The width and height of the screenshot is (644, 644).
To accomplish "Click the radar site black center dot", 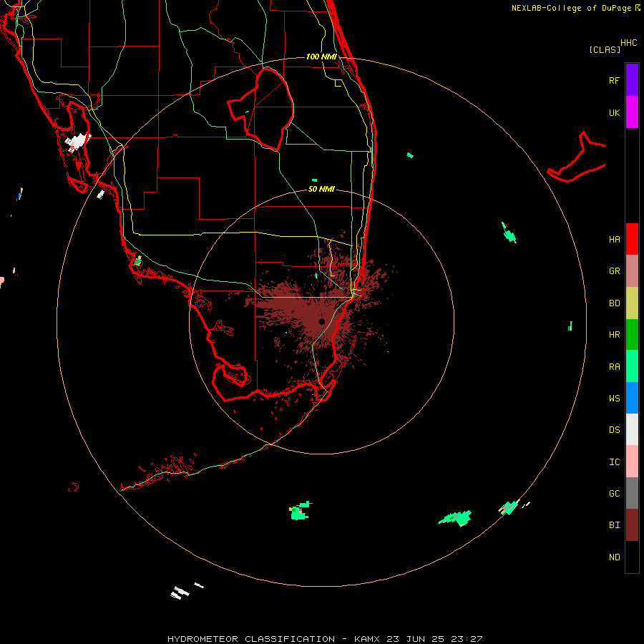I will click(x=321, y=321).
